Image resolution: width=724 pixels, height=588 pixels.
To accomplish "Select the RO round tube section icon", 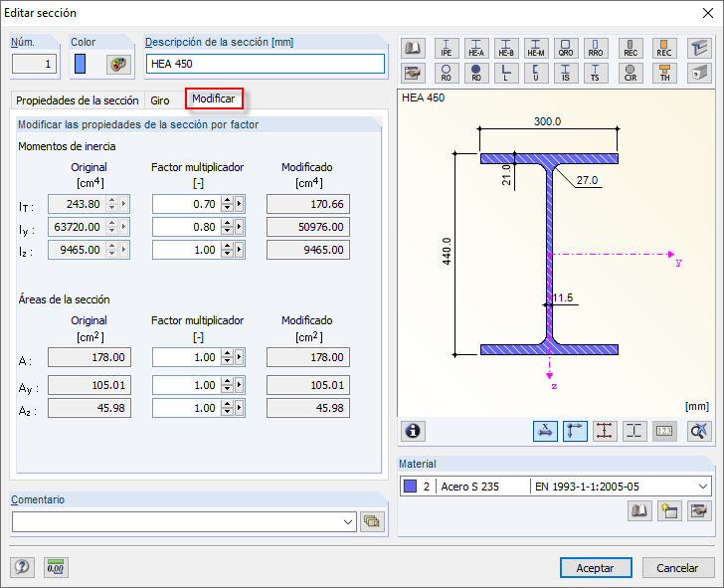I will coord(447,73).
